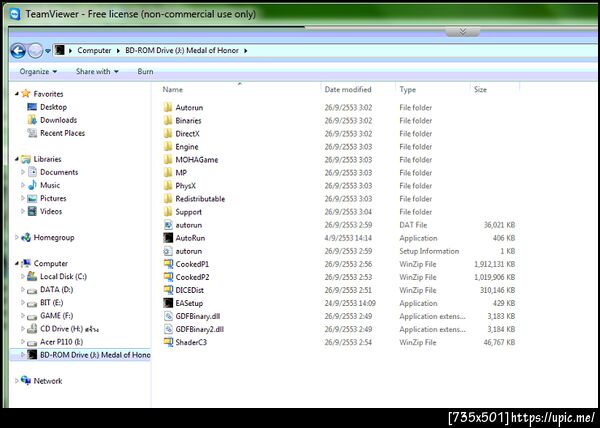
Task: Select Acer P110 (I:) drive
Action: pyautogui.click(x=61, y=342)
